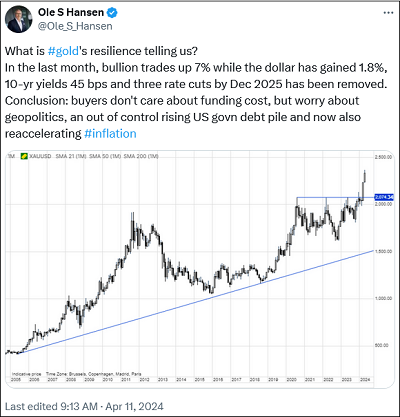Click the 2,500.00 level on price axis
400x417 pixels.
coord(383,157)
